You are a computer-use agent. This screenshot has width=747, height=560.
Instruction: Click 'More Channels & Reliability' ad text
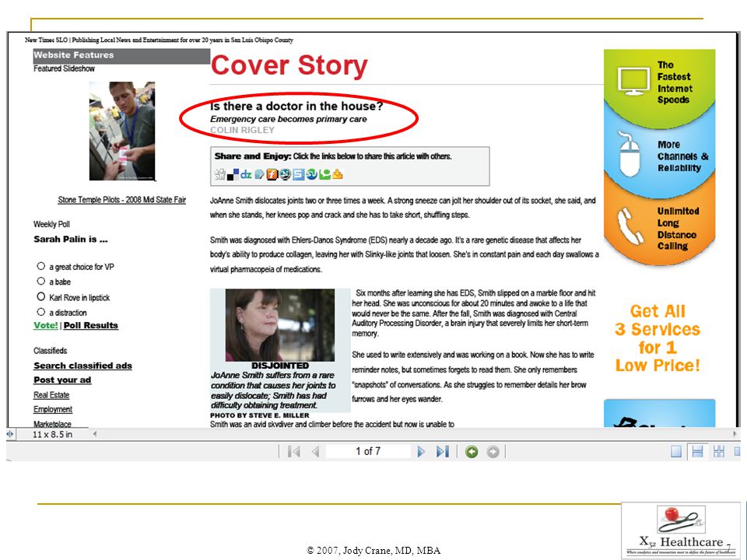coord(682,156)
